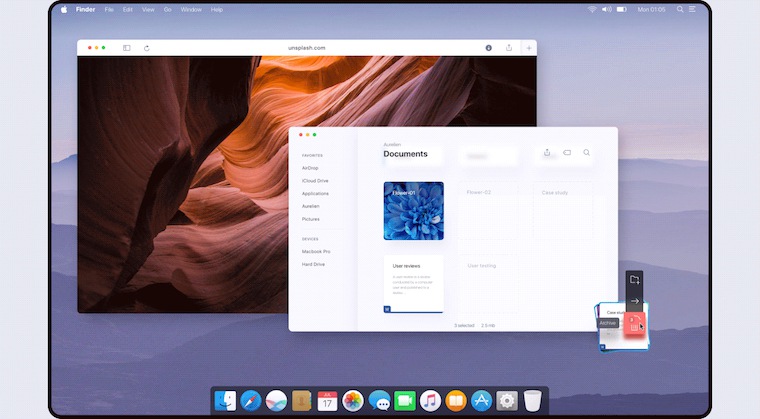Screen dimensions: 760x419
Task: Open the Help menu
Action: point(217,9)
